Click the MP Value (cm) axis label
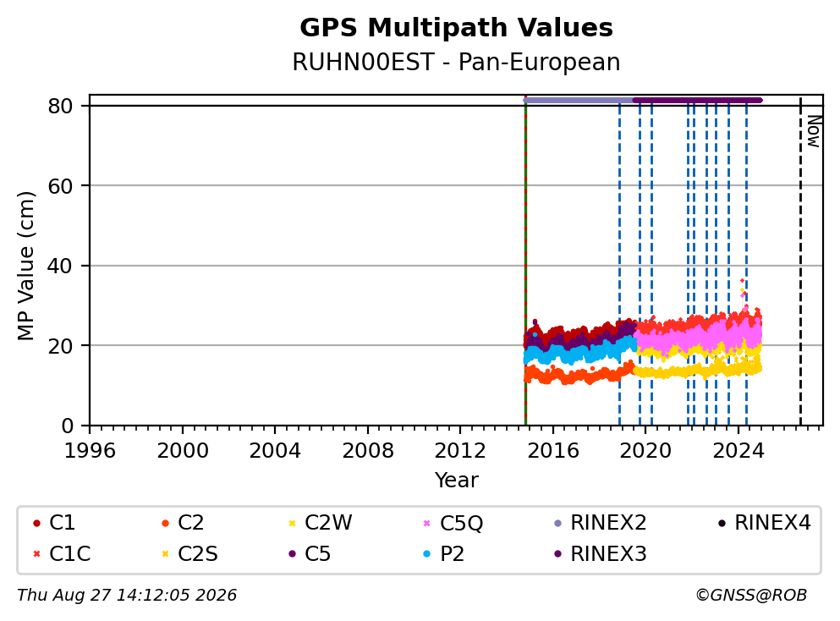Viewport: 840px width, 621px height. point(25,266)
